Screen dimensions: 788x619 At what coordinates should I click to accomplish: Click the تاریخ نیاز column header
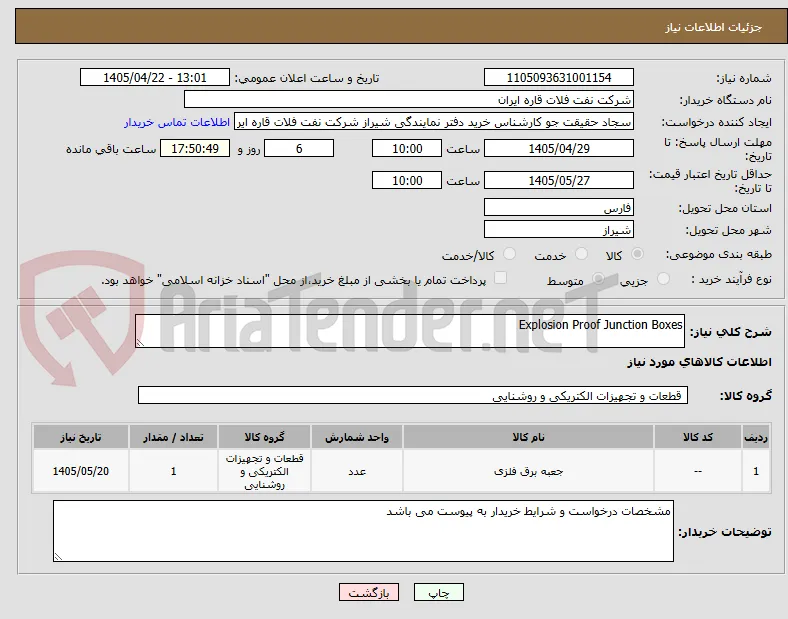coord(81,437)
